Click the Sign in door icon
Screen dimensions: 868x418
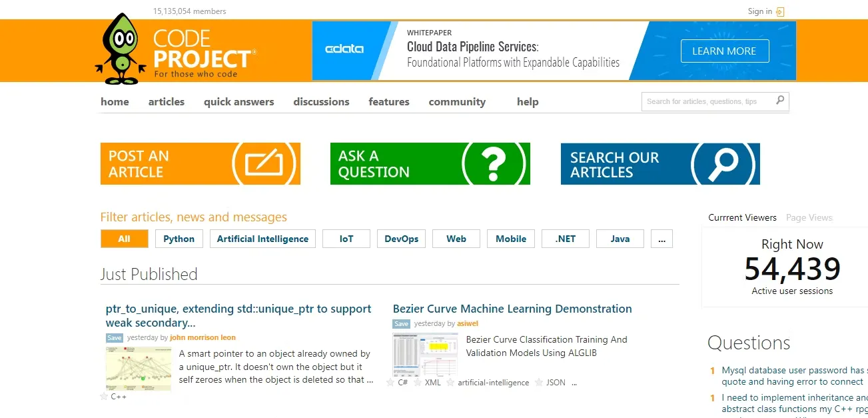pyautogui.click(x=780, y=11)
